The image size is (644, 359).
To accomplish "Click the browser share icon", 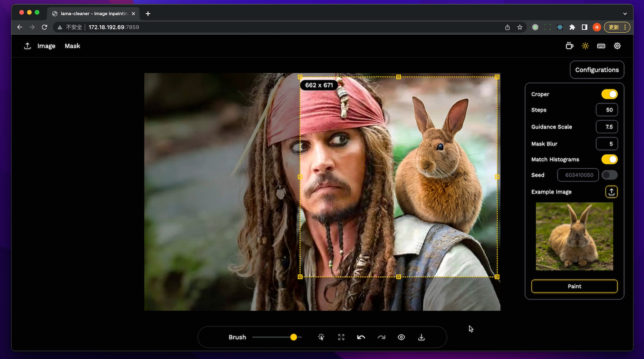I will 508,27.
